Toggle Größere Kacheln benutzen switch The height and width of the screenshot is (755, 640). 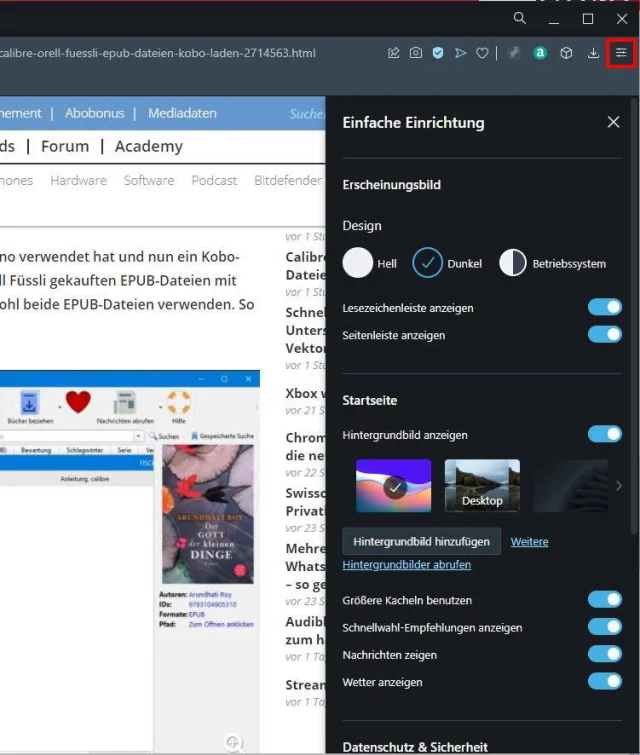pyautogui.click(x=605, y=599)
